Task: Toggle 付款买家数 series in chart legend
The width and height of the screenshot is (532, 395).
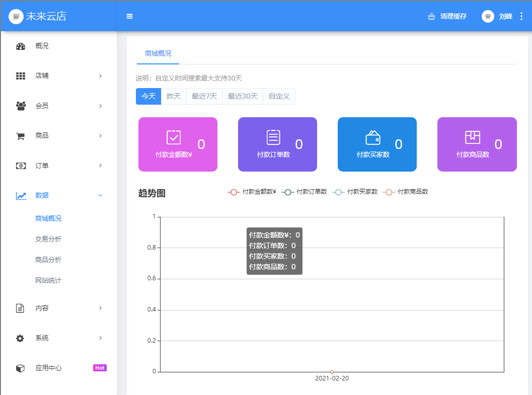Action: click(x=355, y=192)
